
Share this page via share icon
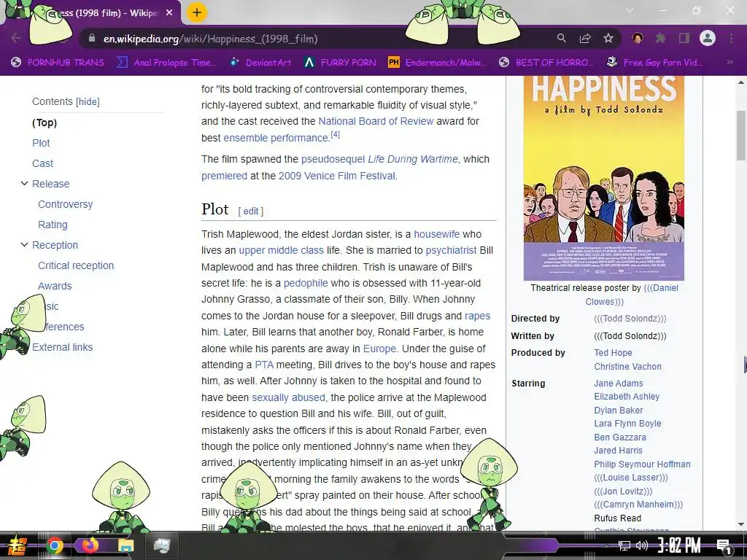[585, 38]
